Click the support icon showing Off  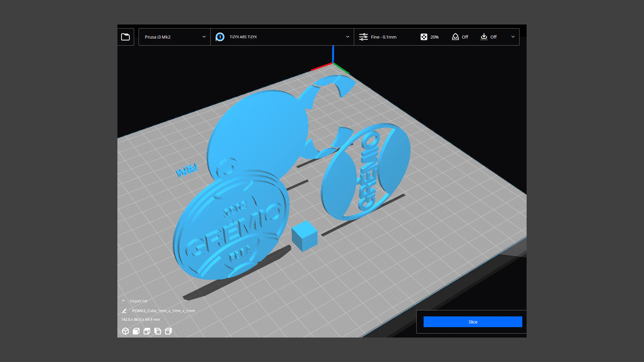click(455, 37)
